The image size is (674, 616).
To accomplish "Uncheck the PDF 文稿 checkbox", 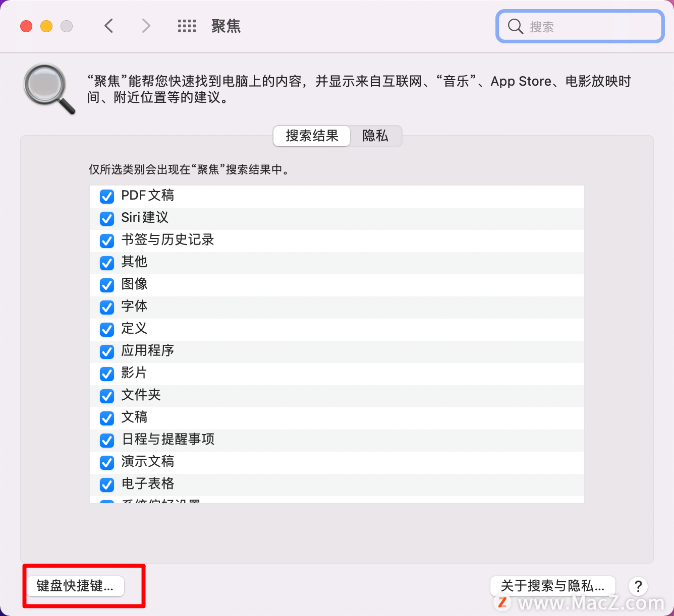I will (107, 196).
